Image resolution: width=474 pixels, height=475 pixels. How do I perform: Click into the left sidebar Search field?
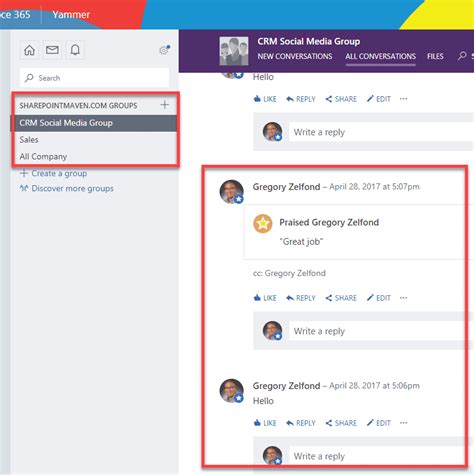pos(94,78)
